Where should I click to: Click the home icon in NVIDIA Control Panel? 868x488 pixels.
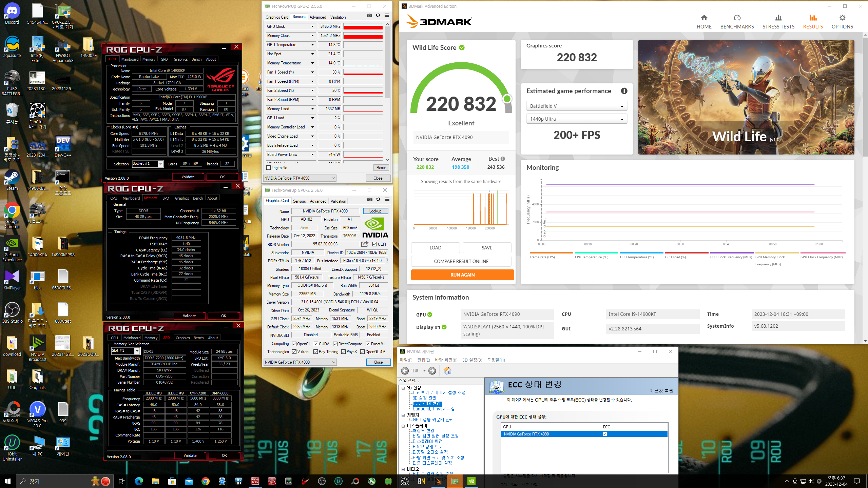click(447, 371)
